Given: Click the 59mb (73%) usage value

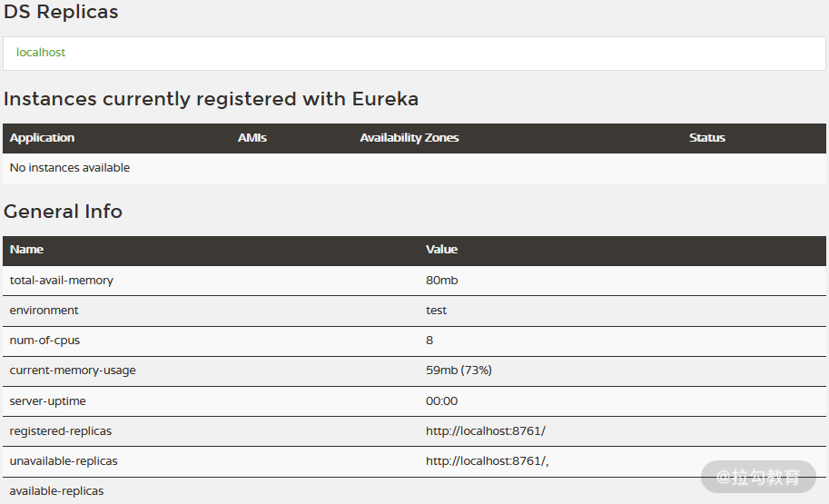Looking at the screenshot, I should [x=459, y=371].
